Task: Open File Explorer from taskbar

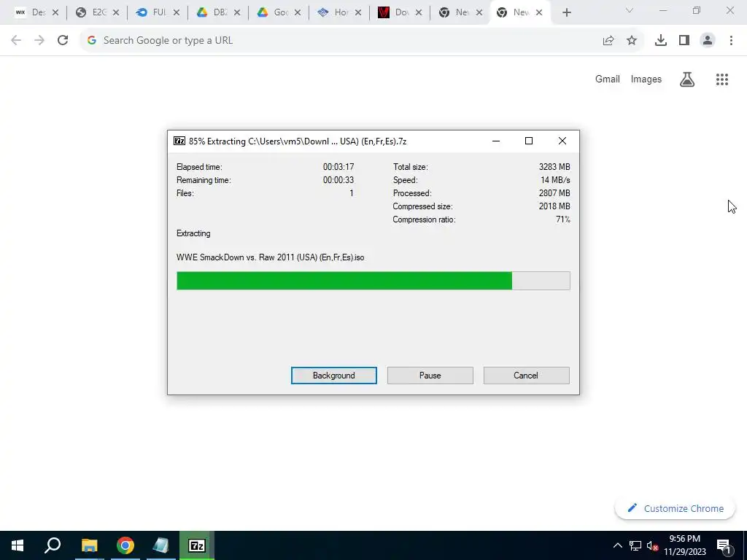Action: tap(89, 545)
